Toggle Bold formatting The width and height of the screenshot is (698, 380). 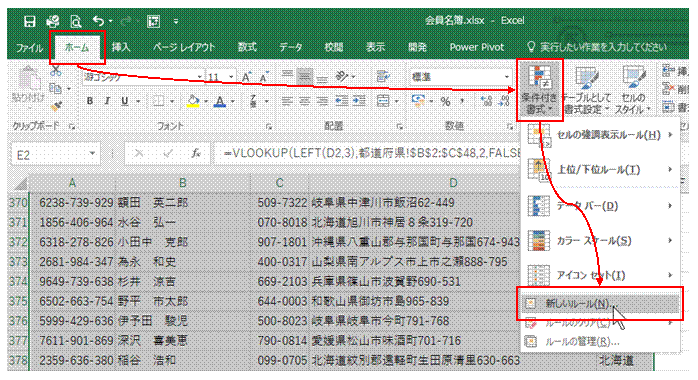(90, 101)
